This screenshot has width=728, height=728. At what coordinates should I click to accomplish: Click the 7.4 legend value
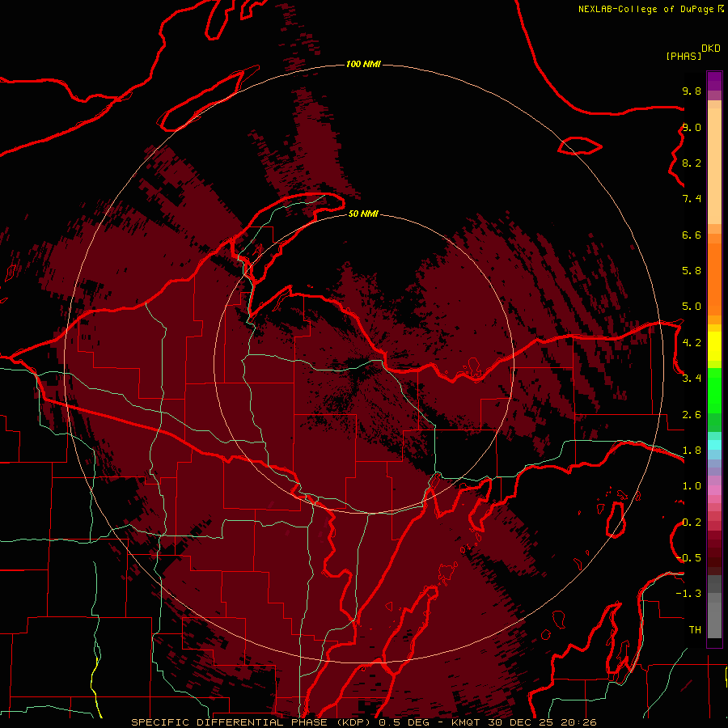click(692, 199)
